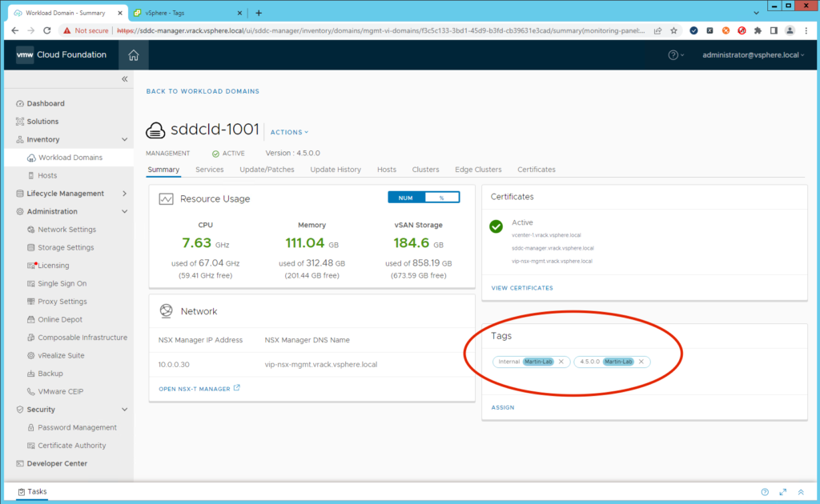Open a new browser tab
820x504 pixels.
[x=259, y=13]
